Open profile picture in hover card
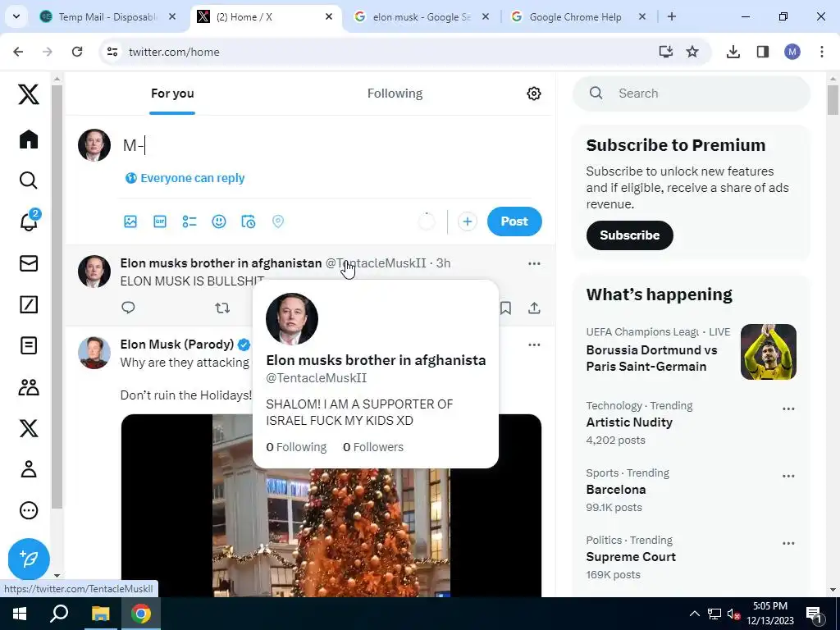Viewport: 840px width, 630px height. coord(292,319)
